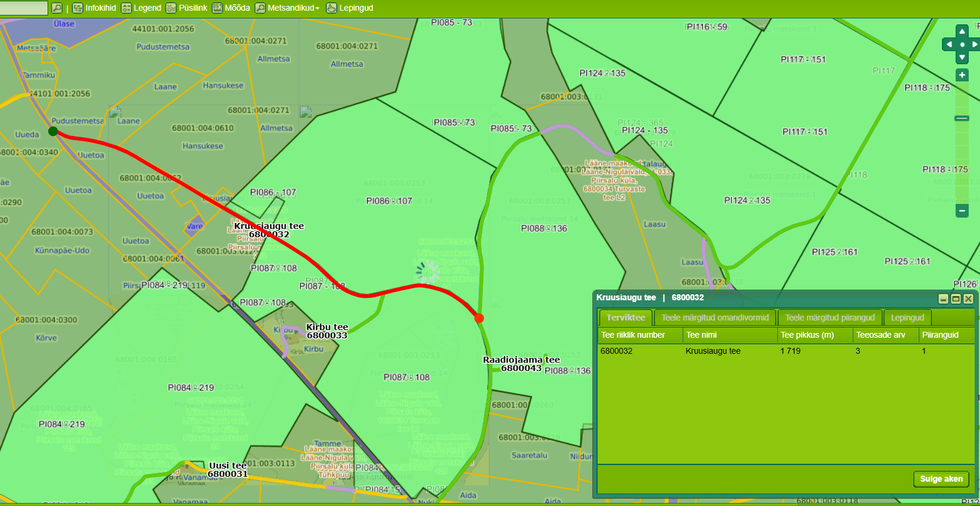Viewport: 980px width, 506px height.
Task: Switch to Teele märgitud piirangud tab
Action: [x=830, y=318]
